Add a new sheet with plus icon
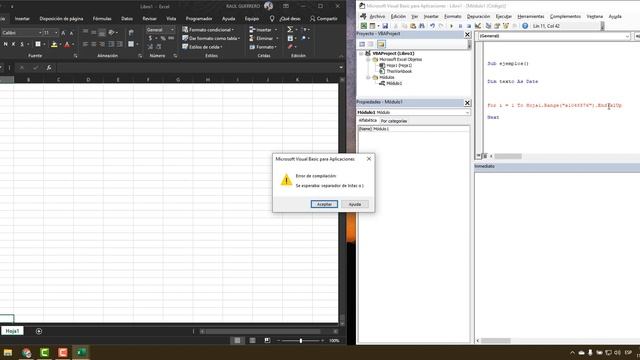Screen dimensions: 640x360 click(x=38, y=331)
